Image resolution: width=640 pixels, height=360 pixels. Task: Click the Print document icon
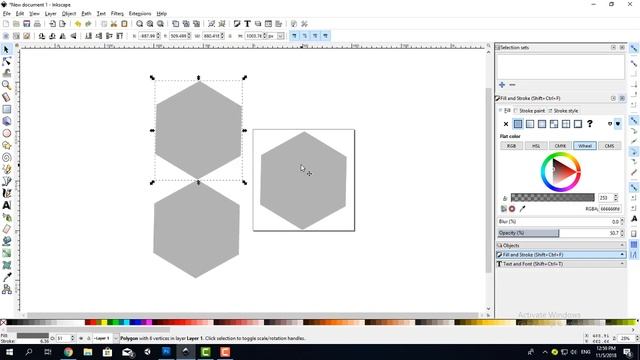[37, 24]
